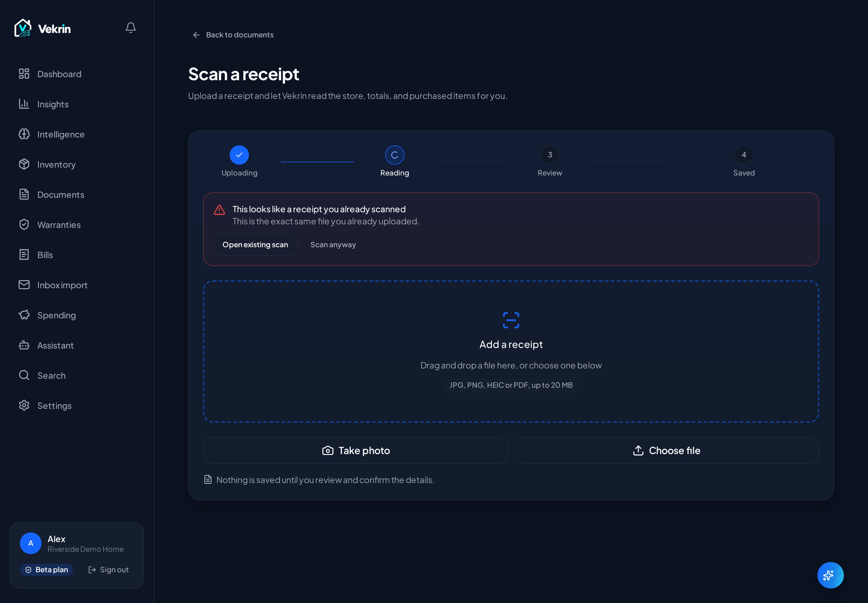Screen dimensions: 868x603
Task: Click the Inventory box icon
Action: [24, 164]
